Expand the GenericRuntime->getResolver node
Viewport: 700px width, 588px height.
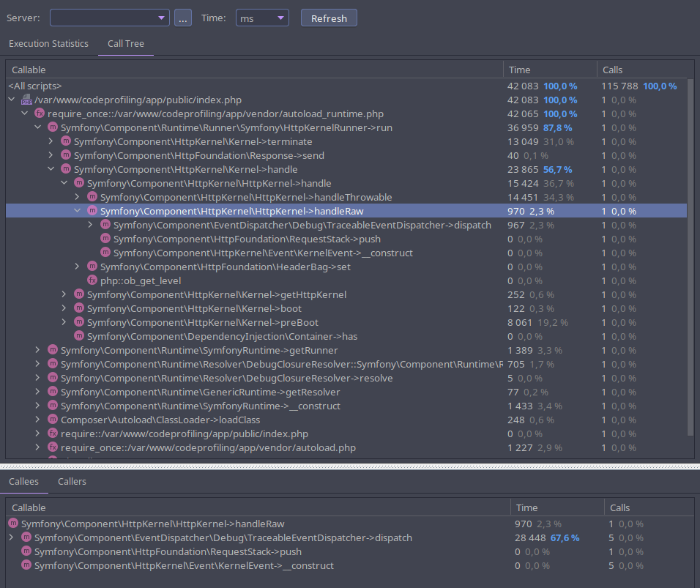point(38,392)
